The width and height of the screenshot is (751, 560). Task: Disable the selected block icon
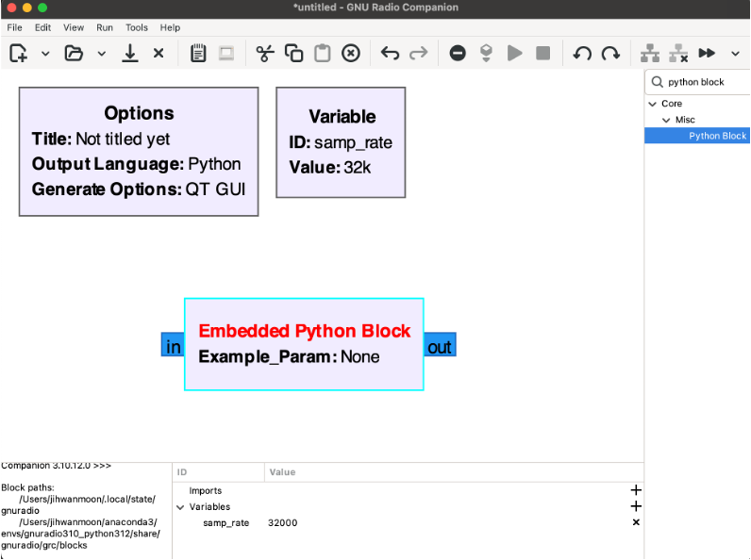678,53
